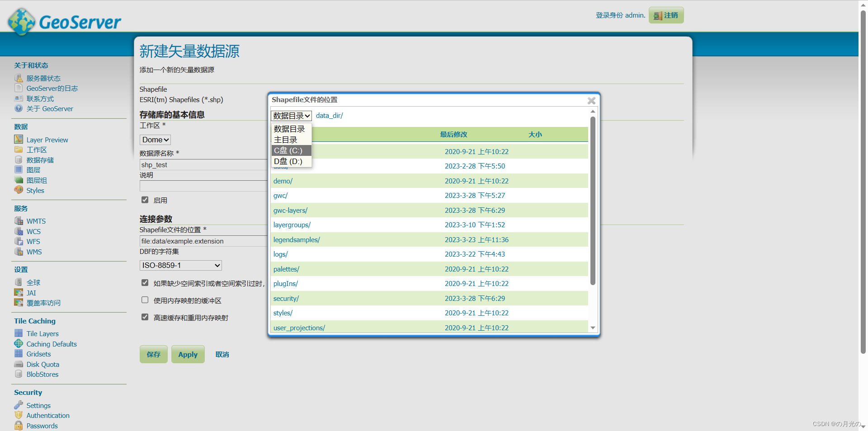Click the Tile Layers icon
The width and height of the screenshot is (868, 431).
19,333
